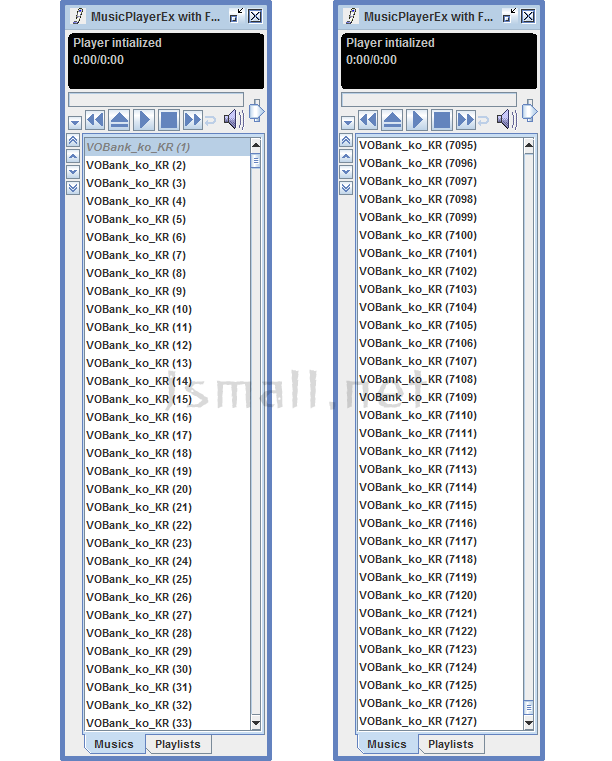Switch to Musics tab in right player

(387, 744)
